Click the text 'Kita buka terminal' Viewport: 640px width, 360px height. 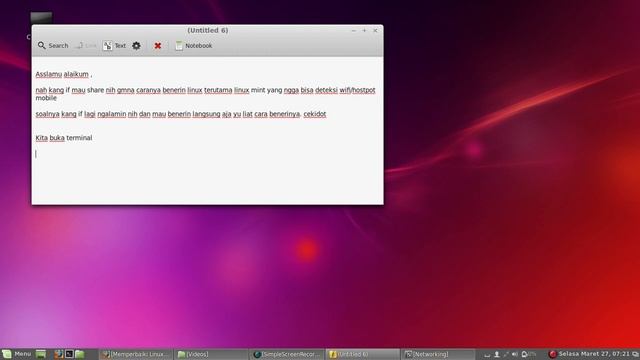click(64, 138)
